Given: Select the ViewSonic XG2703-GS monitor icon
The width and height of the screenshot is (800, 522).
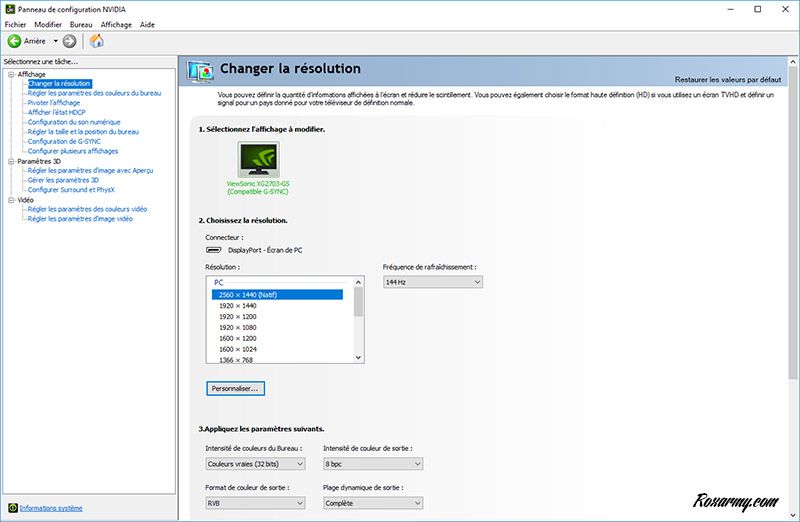Looking at the screenshot, I should click(258, 159).
